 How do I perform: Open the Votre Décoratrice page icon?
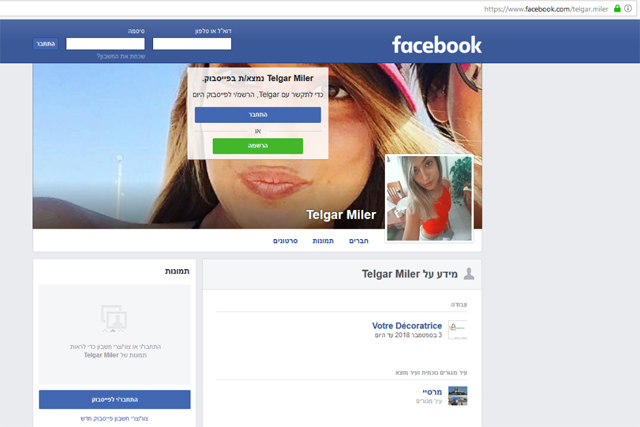coord(457,330)
